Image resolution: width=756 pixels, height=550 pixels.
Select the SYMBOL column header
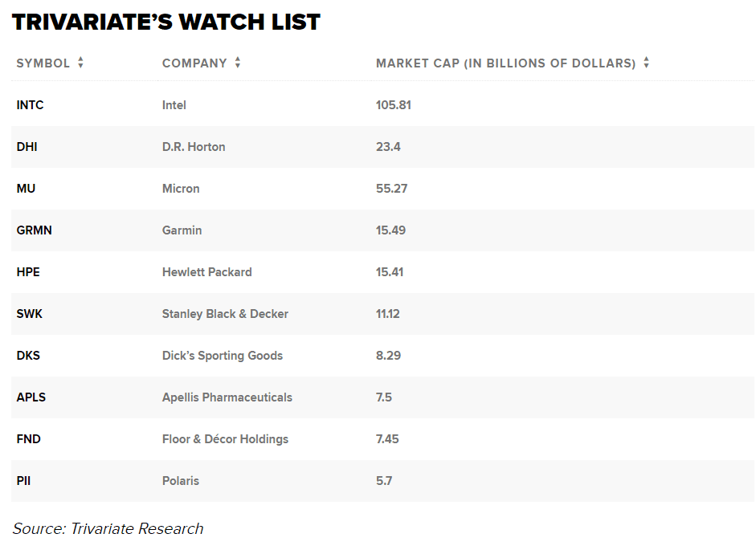[43, 63]
